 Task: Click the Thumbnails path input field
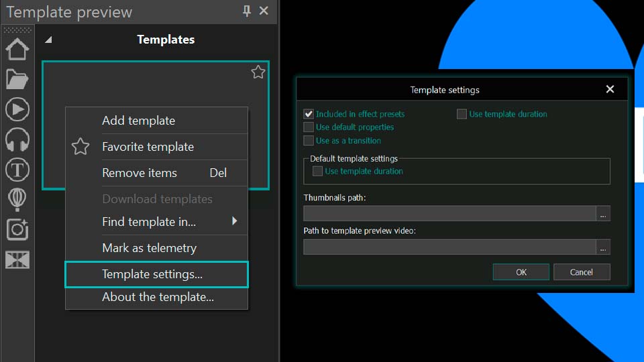(449, 213)
